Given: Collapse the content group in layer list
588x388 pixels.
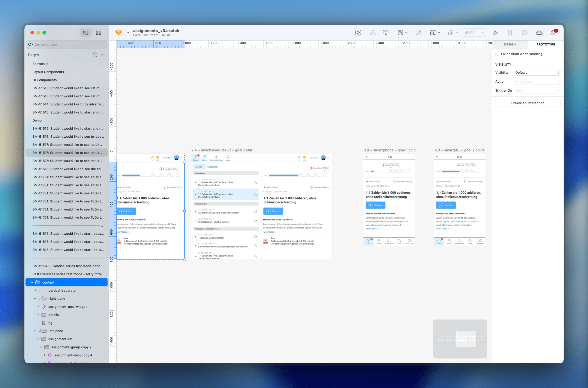Looking at the screenshot, I should pos(32,282).
